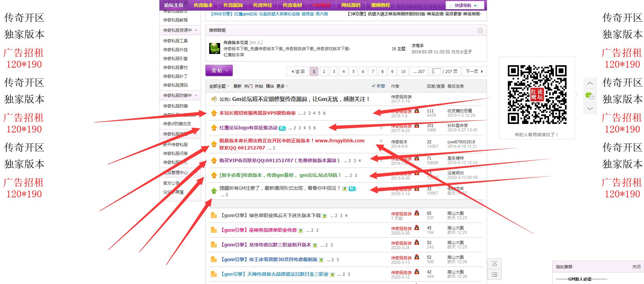Select 视频教程 in the top navigation

point(380,5)
